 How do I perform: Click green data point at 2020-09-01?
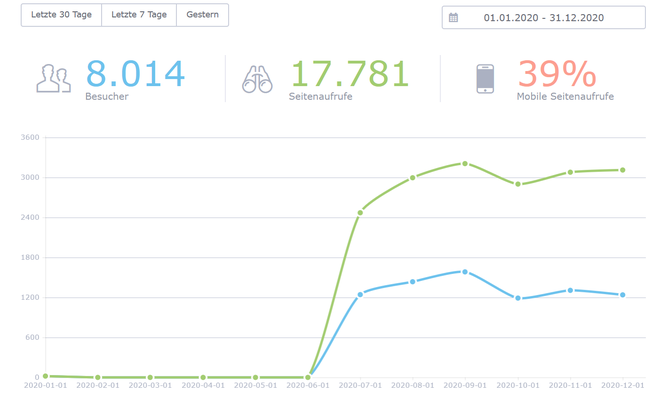tap(465, 163)
